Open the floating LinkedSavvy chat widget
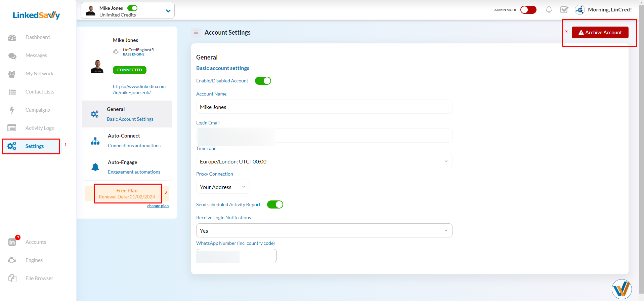The width and height of the screenshot is (644, 301). pyautogui.click(x=621, y=289)
